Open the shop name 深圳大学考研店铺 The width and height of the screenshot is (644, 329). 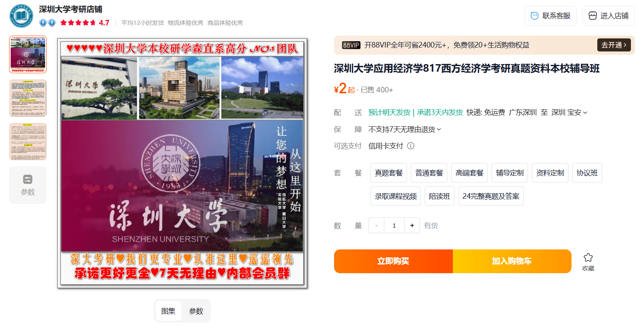pyautogui.click(x=70, y=9)
